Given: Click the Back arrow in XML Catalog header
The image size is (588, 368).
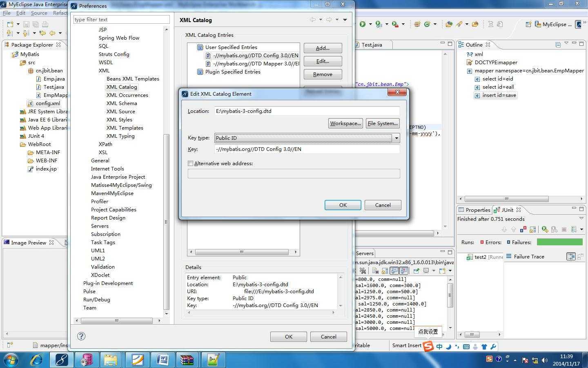Looking at the screenshot, I should [x=313, y=20].
